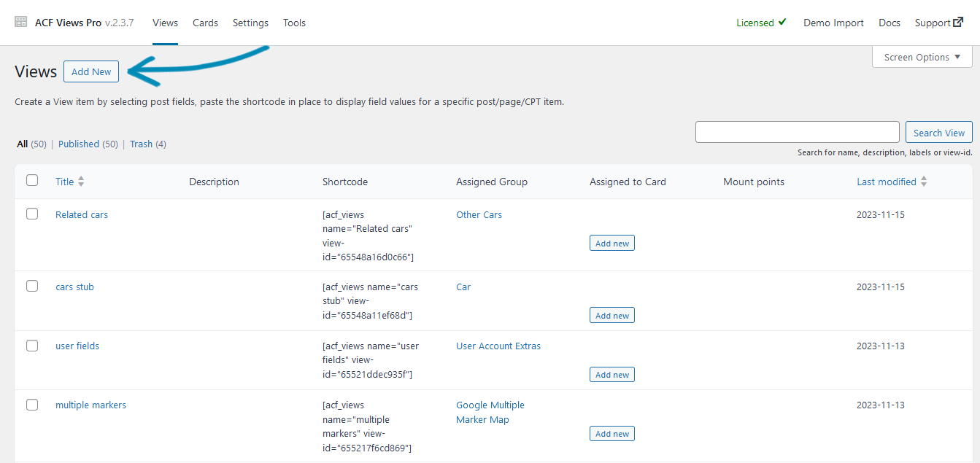Click the Last modified sort arrows
Screen dimensions: 980x463
pos(924,182)
